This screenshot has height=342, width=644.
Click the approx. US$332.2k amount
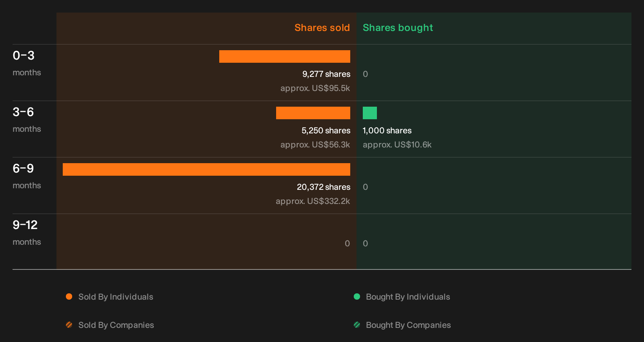tap(313, 201)
